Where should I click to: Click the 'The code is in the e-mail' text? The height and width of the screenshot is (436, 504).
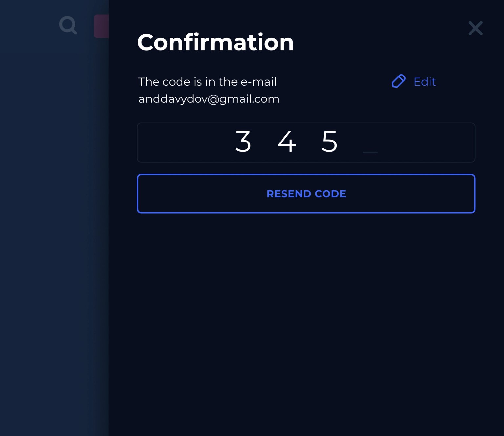click(207, 82)
